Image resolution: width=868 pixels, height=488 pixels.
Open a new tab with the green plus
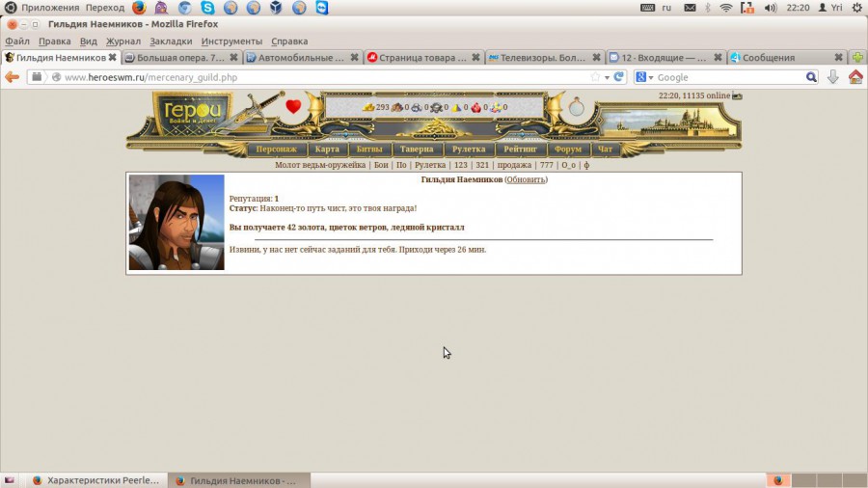857,57
